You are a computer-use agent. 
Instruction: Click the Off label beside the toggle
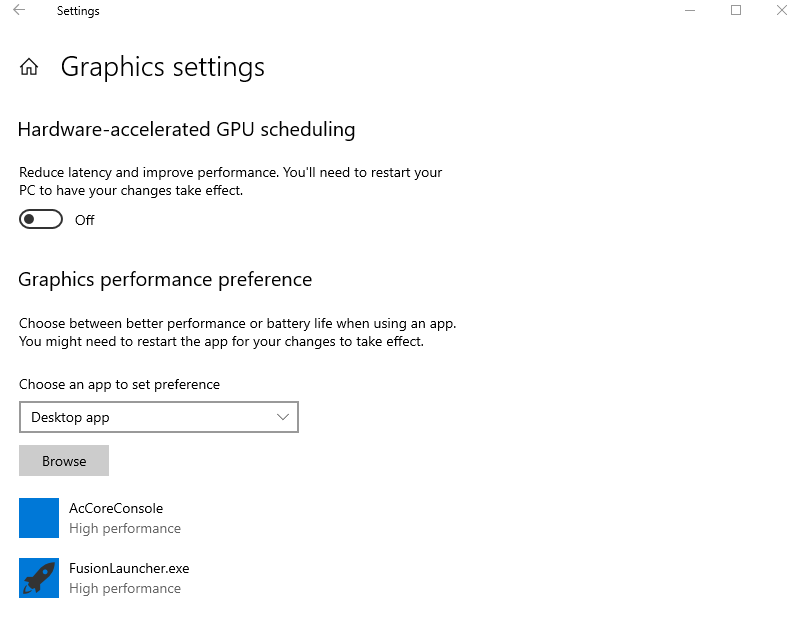pos(85,220)
